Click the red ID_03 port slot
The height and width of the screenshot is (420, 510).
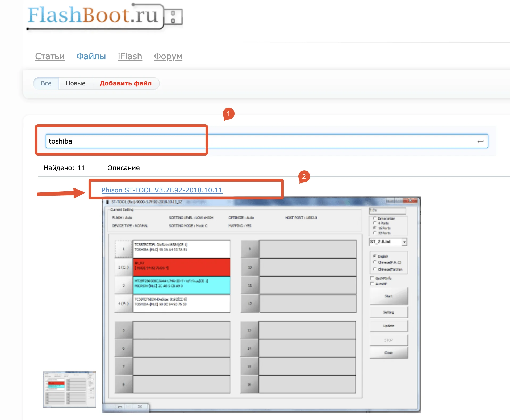pyautogui.click(x=181, y=267)
